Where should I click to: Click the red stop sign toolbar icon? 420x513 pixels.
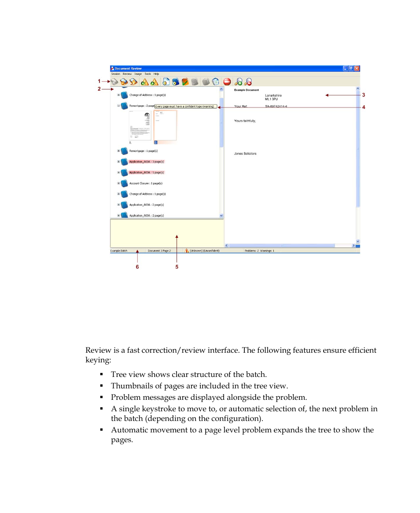pyautogui.click(x=227, y=82)
